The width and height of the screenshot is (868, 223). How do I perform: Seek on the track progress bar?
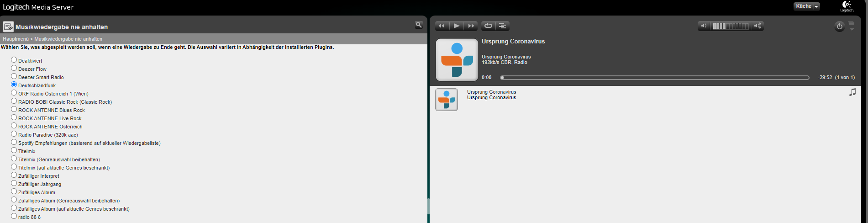(655, 78)
